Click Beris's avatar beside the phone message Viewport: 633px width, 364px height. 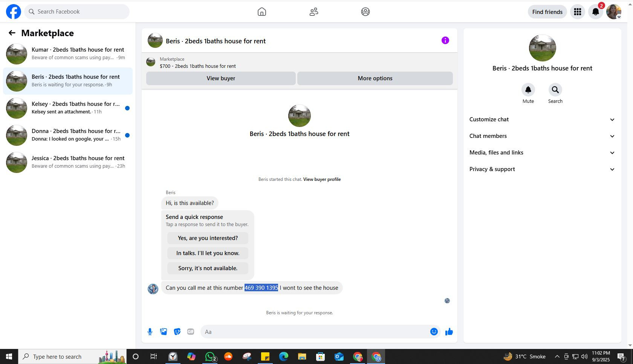click(153, 289)
